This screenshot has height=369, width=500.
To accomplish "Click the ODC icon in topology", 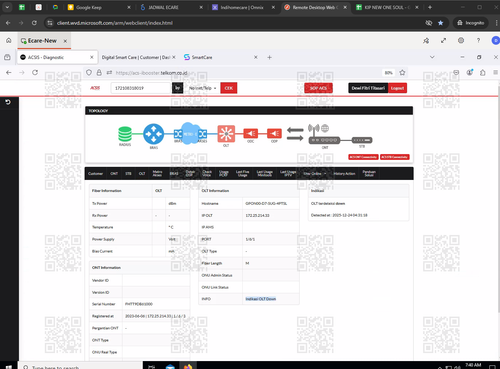I will click(250, 133).
